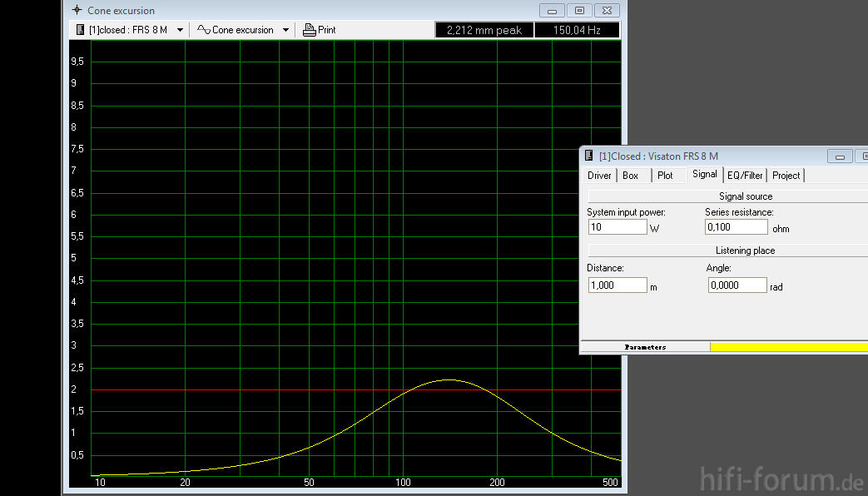Click the speaker icon in Visaton window title
This screenshot has height=496, width=868.
tap(589, 156)
